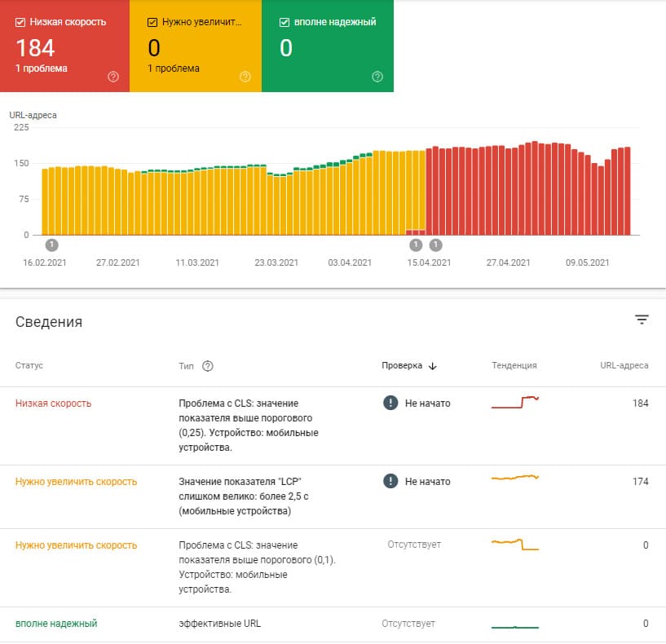
Task: Click Не начато warning icon in LCP row
Action: (390, 482)
